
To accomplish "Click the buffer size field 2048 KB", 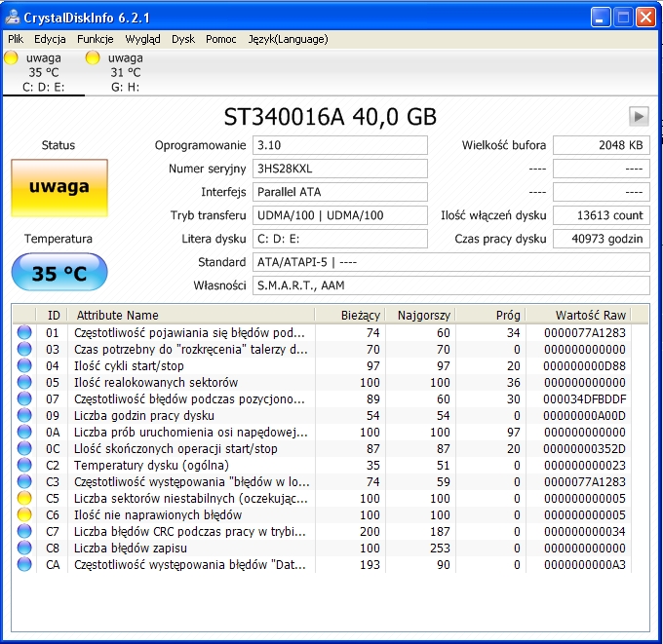I will pos(602,145).
